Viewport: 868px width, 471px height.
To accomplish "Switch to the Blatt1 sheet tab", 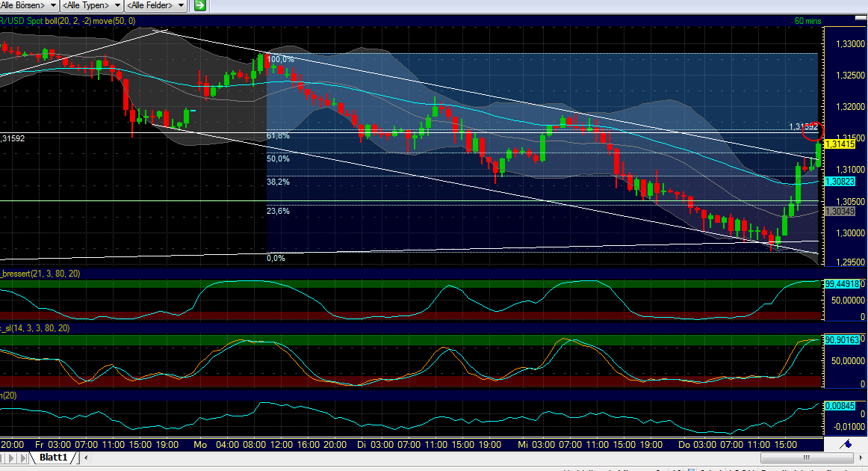I will pos(54,458).
